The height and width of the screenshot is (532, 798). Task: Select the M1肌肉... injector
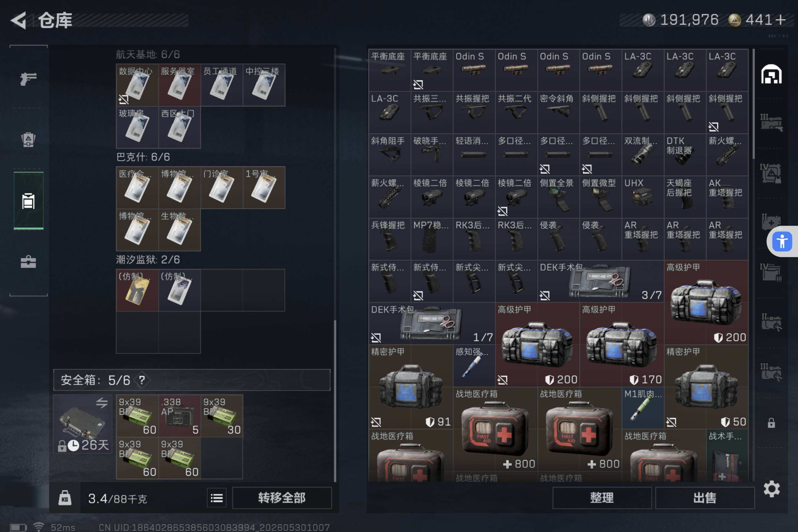point(643,408)
